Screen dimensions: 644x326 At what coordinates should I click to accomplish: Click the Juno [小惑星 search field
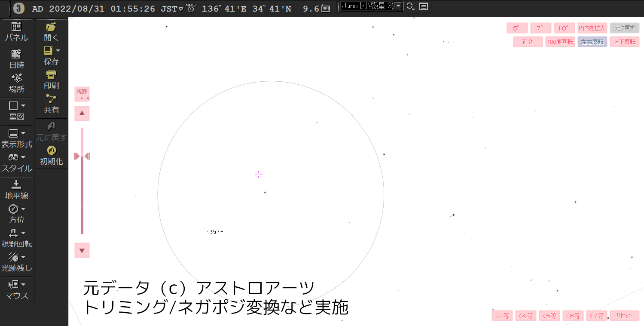(x=367, y=6)
